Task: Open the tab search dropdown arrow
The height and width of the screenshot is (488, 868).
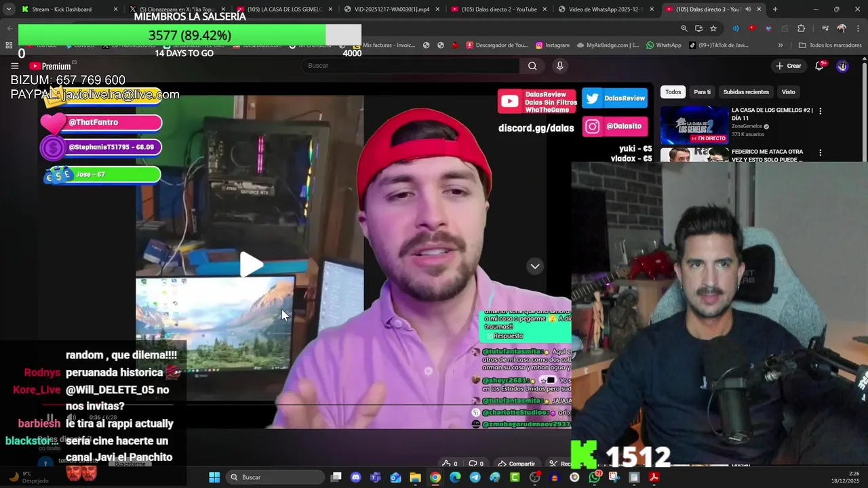Action: point(8,9)
